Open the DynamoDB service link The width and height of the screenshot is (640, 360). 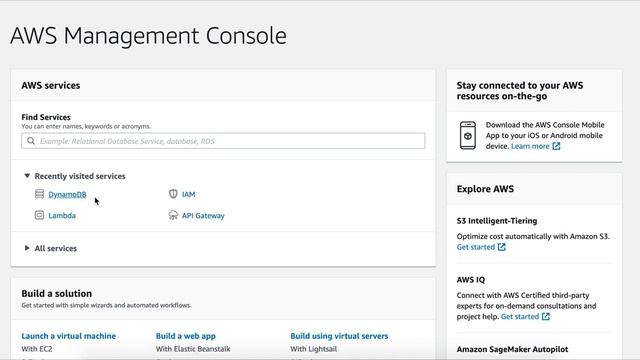(x=67, y=194)
